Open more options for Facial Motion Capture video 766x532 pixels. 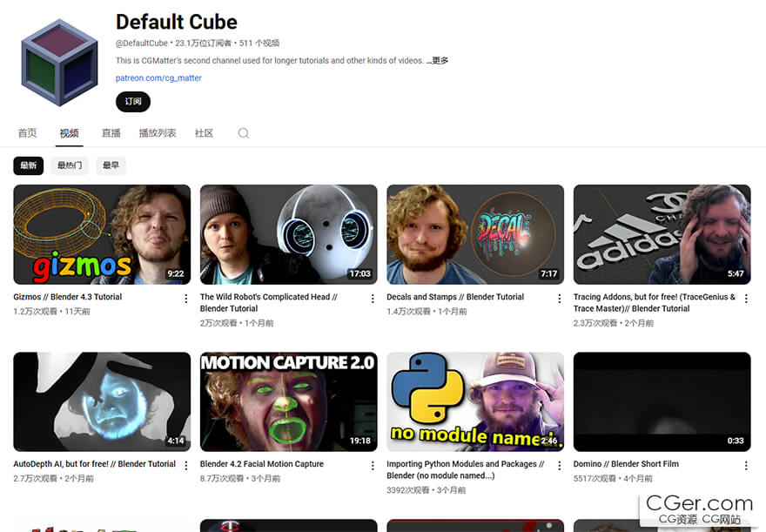373,466
